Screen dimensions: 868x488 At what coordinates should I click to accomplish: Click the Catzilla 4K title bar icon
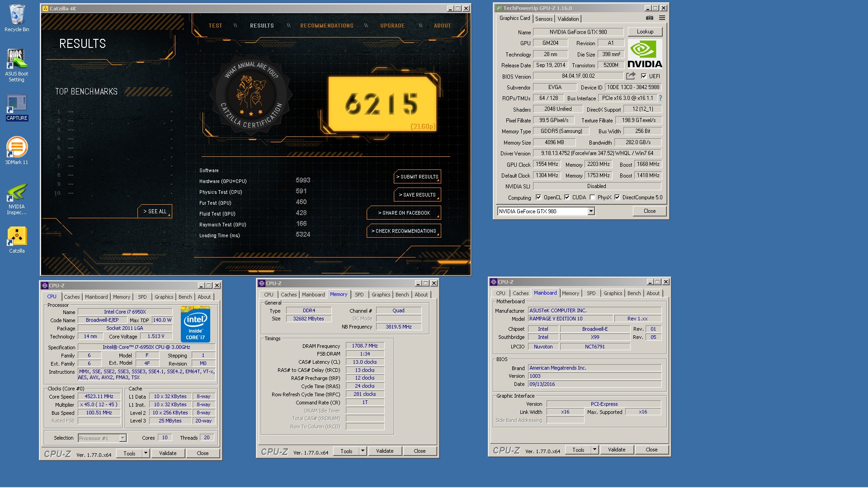pyautogui.click(x=45, y=8)
